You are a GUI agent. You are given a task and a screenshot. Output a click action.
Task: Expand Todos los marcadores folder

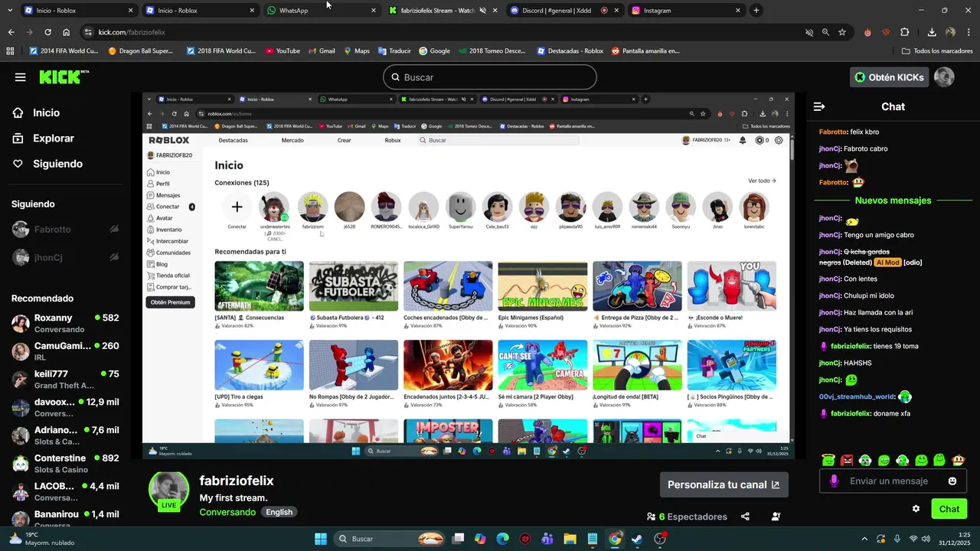(937, 51)
